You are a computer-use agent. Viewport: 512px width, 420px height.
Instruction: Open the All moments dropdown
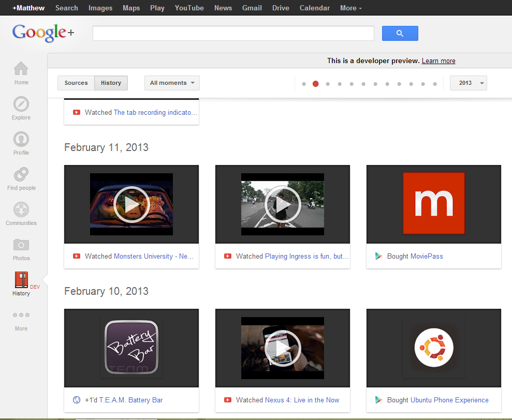click(x=172, y=83)
